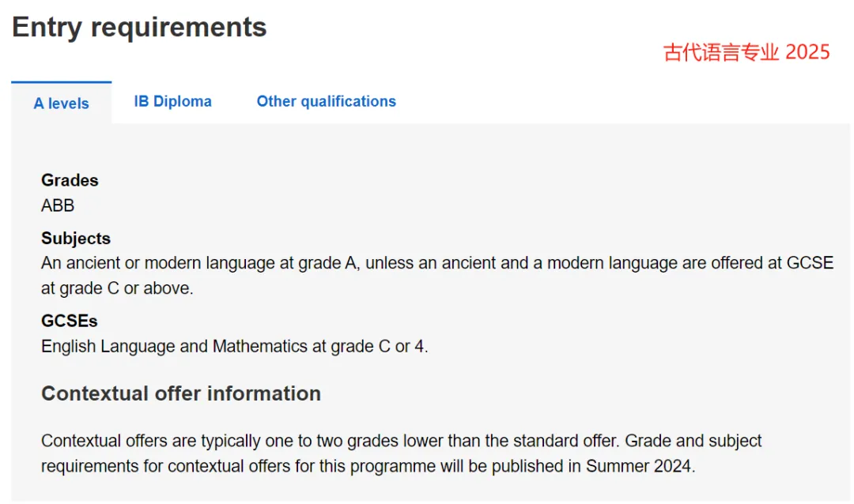Select the A levels tab
This screenshot has height=504, width=854.
coord(61,103)
